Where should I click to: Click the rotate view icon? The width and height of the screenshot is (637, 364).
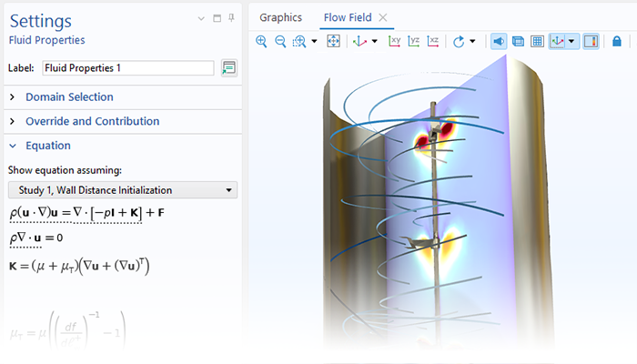[x=459, y=41]
